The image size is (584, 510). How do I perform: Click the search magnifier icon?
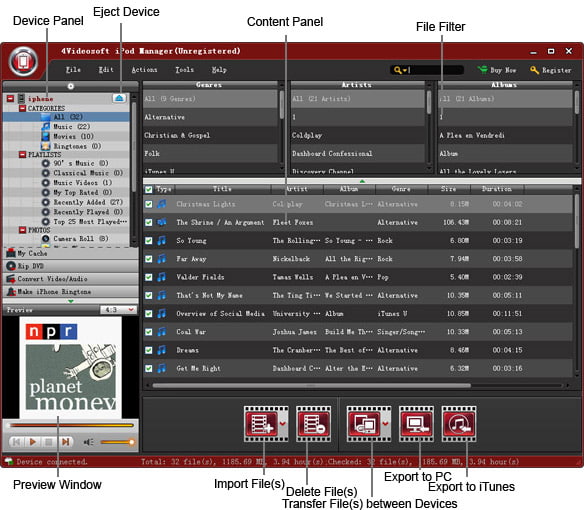click(x=398, y=70)
